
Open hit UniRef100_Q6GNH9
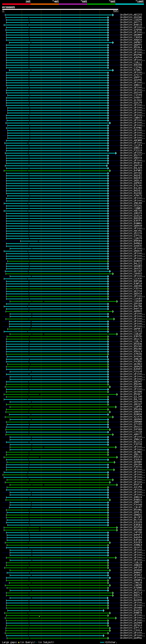[131, 35]
